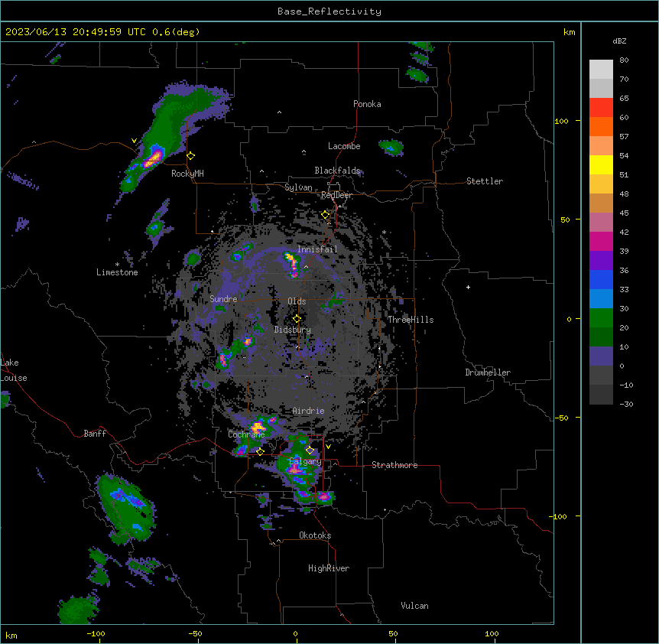Screen dimensions: 659x644
Task: Click the Blackfalds label
Action: [337, 171]
